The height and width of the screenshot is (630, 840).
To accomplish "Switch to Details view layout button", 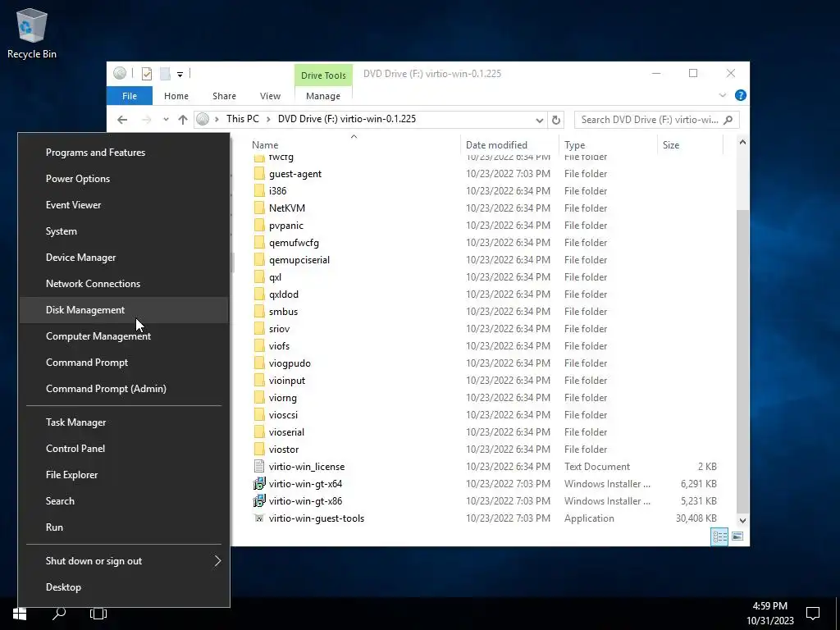I will pos(719,536).
